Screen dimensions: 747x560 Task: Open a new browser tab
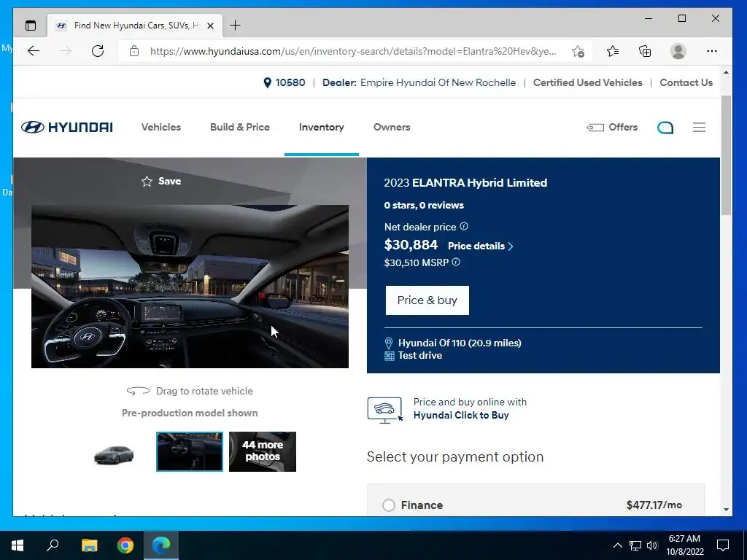(x=235, y=26)
